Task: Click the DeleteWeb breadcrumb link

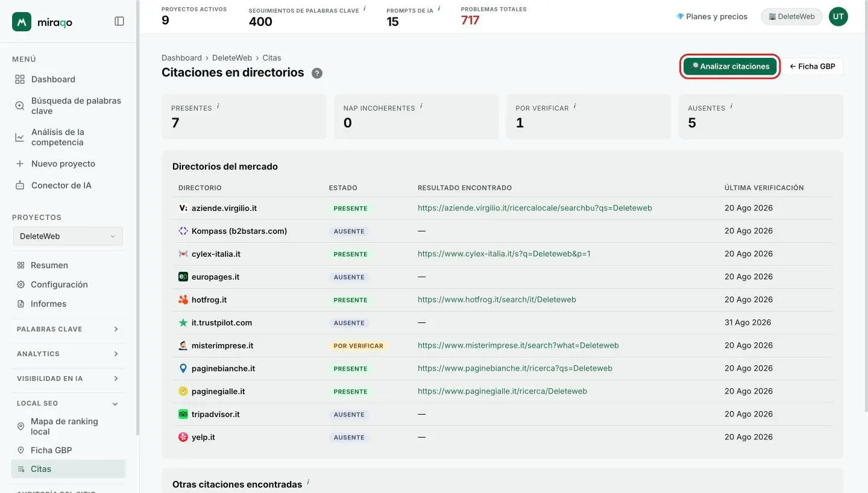Action: pyautogui.click(x=232, y=58)
